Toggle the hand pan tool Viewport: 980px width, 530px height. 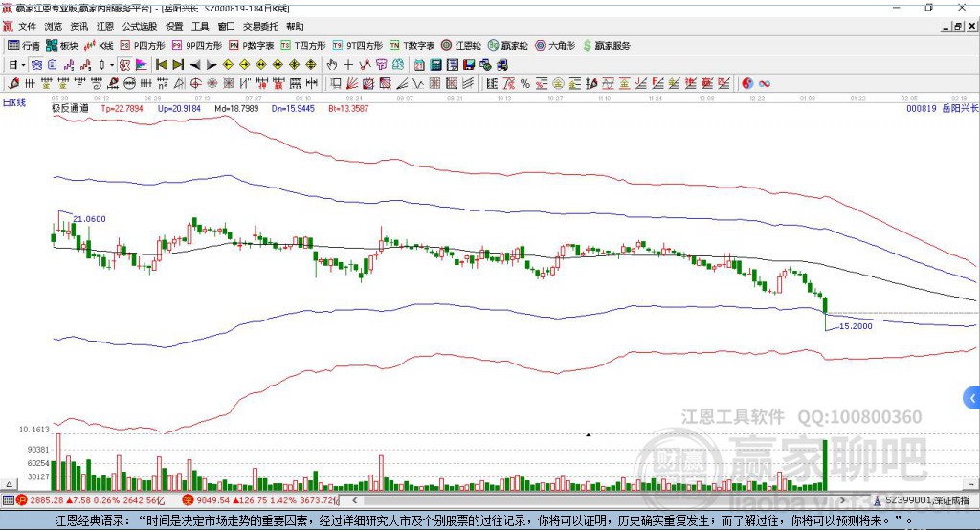coord(332,65)
